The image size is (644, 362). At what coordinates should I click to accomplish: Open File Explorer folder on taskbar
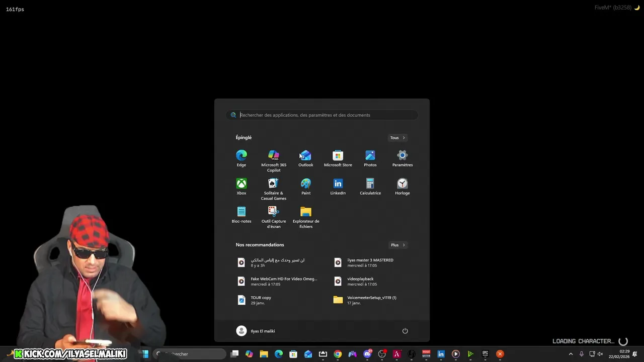[x=264, y=354]
